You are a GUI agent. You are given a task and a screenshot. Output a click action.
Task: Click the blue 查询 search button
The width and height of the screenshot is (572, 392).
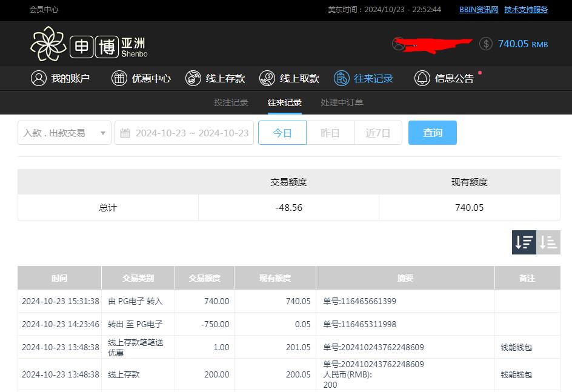(x=432, y=132)
